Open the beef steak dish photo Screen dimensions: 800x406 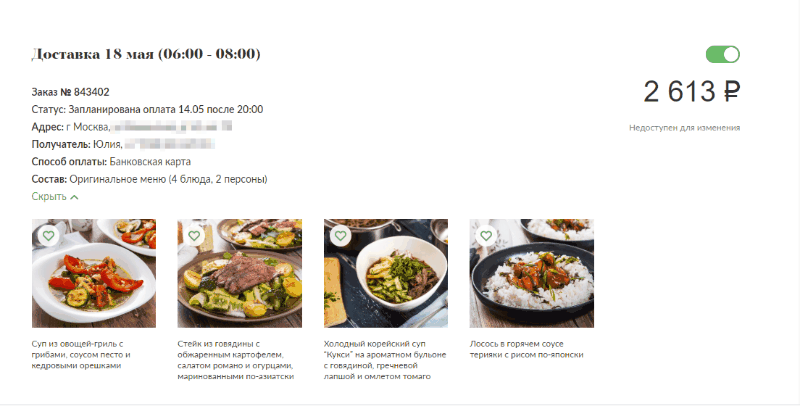(240, 273)
